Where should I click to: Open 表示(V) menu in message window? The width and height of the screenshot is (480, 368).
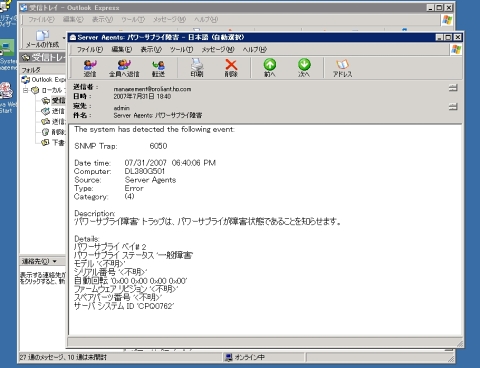[x=151, y=50]
